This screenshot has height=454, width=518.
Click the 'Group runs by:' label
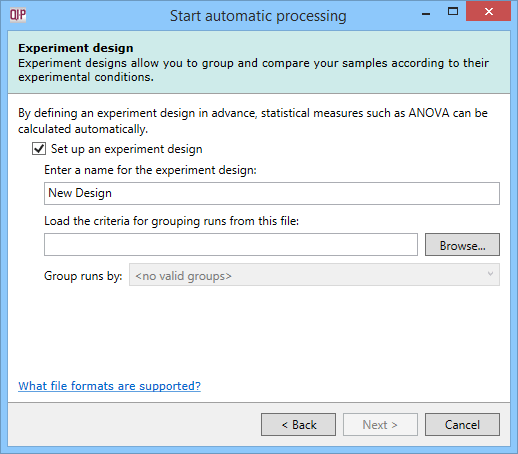click(83, 276)
